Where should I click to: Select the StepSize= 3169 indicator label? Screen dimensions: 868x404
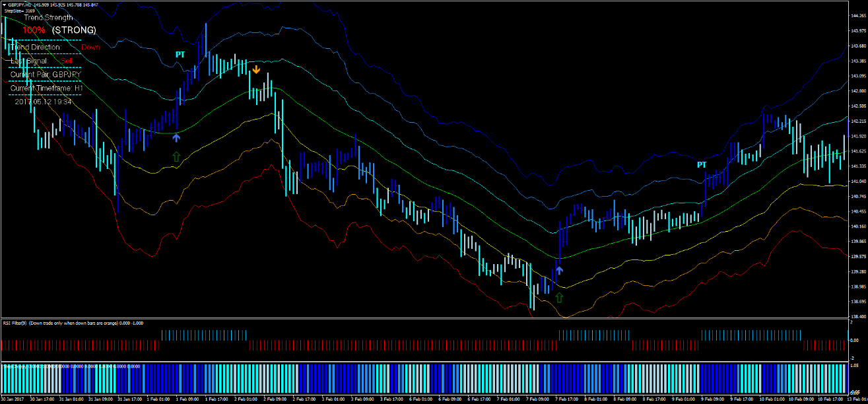[x=23, y=11]
